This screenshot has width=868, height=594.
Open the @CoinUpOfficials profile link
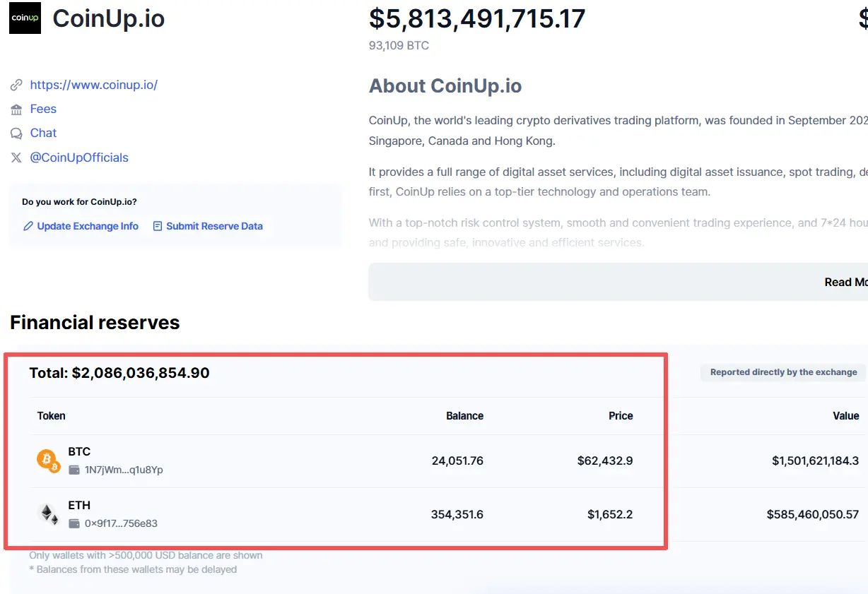tap(79, 158)
